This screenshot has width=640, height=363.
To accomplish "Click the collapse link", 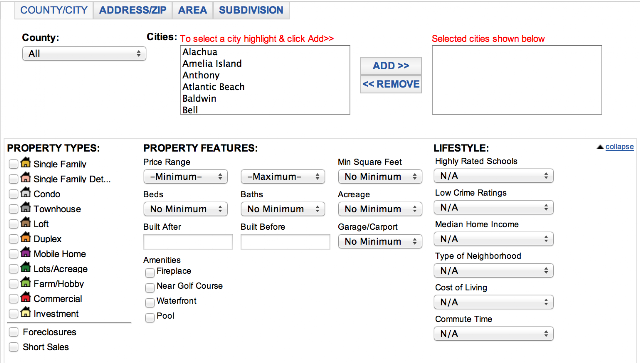I will 620,147.
